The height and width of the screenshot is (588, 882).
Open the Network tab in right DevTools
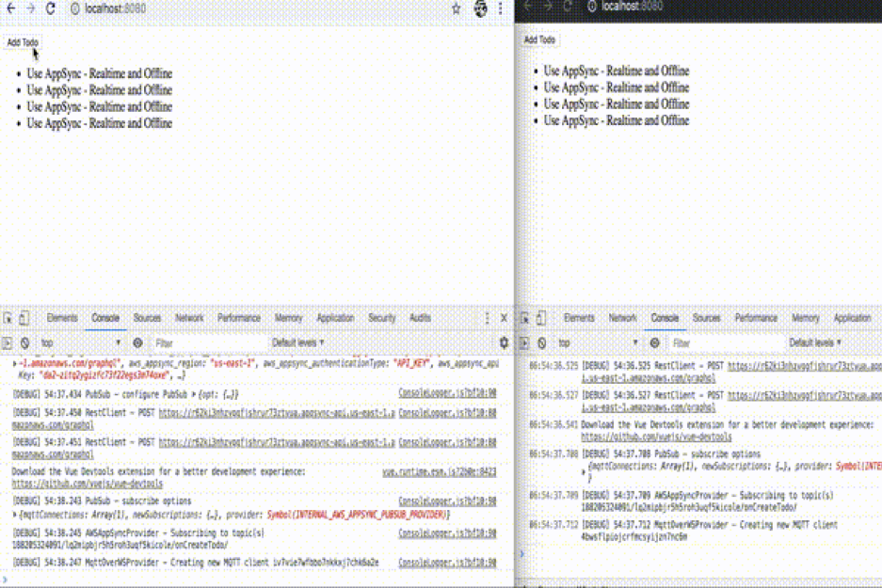click(x=623, y=318)
